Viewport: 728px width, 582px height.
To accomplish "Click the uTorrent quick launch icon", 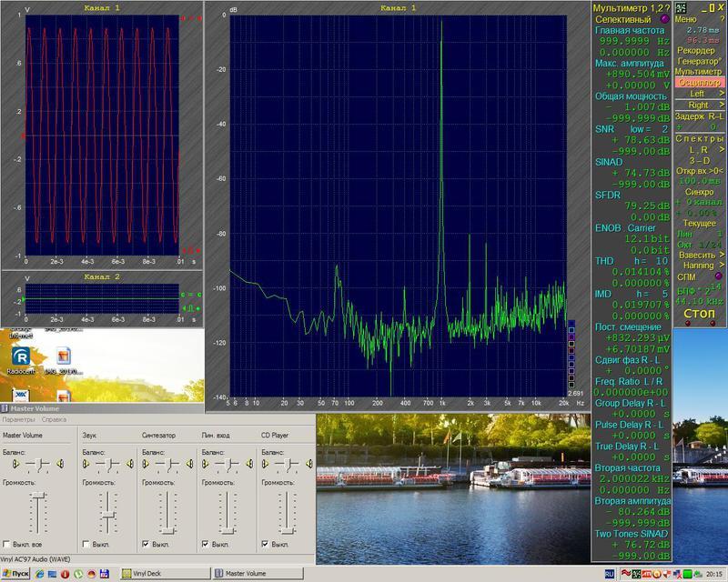I will click(x=78, y=574).
